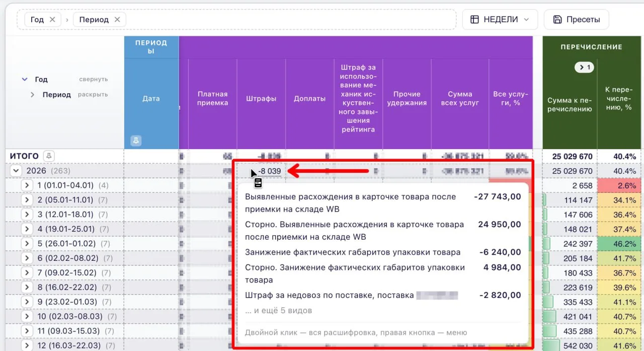Screen dimensions: 644x351
Task: Expand week 2 (05.01-11.01)
Action: pos(27,200)
